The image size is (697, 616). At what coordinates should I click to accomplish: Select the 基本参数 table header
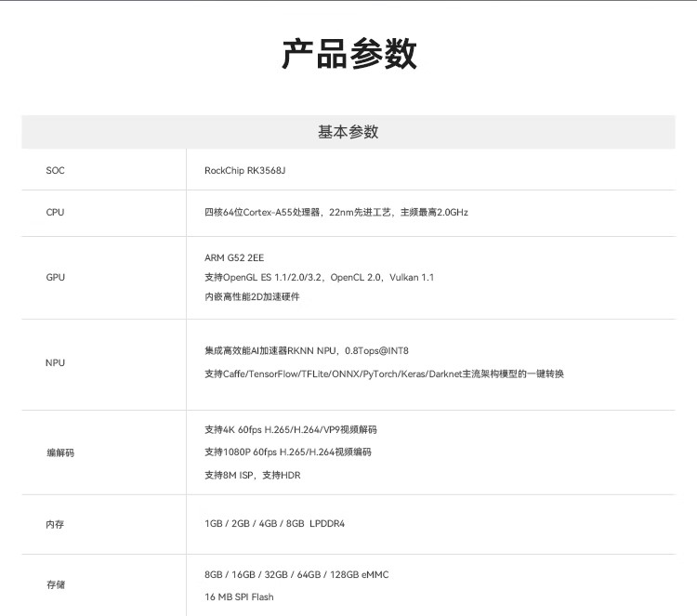[x=348, y=132]
